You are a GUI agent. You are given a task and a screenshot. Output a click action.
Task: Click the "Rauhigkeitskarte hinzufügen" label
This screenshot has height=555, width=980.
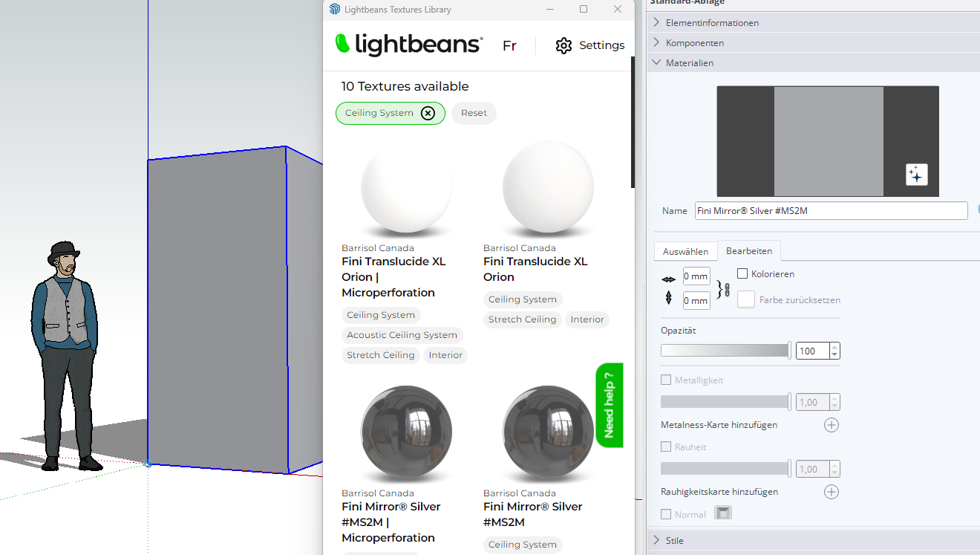tap(719, 492)
